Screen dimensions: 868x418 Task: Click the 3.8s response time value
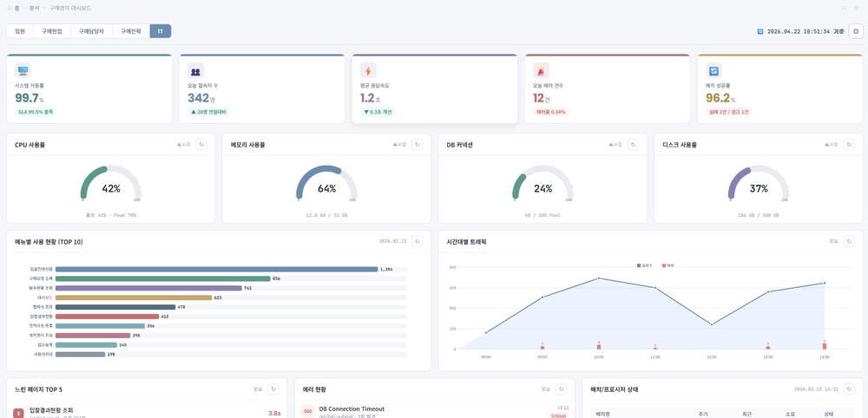point(274,413)
